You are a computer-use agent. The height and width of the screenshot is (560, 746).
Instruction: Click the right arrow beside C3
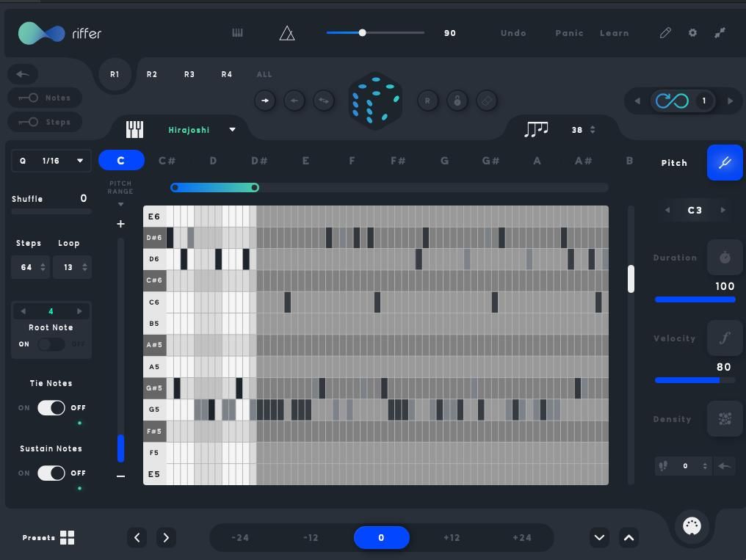[x=723, y=210]
